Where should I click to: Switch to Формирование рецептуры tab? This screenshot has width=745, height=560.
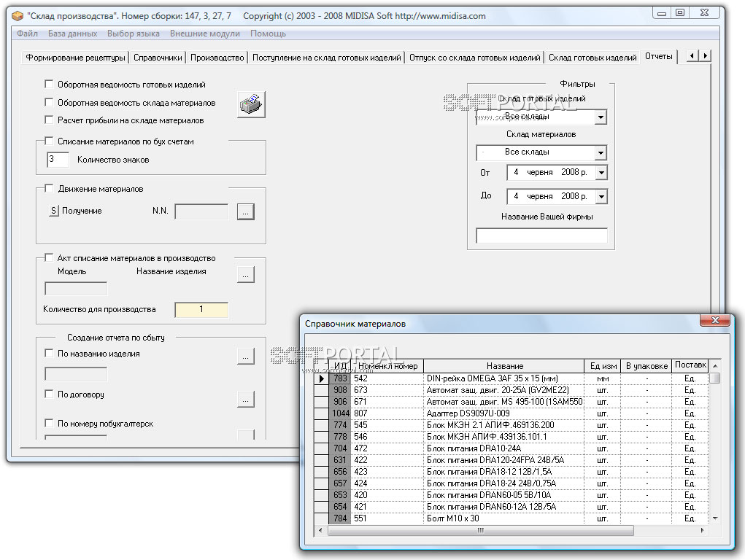[x=76, y=58]
